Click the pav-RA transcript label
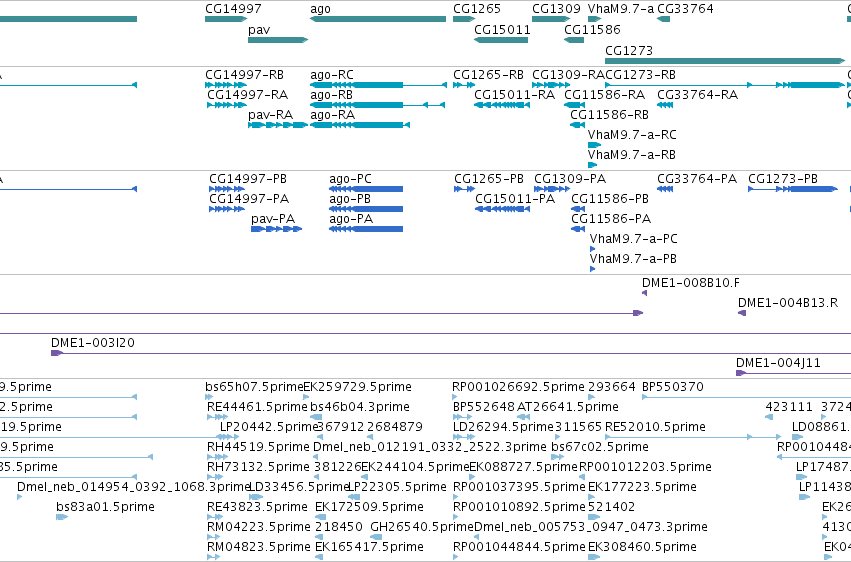The height and width of the screenshot is (562, 851). [x=270, y=114]
